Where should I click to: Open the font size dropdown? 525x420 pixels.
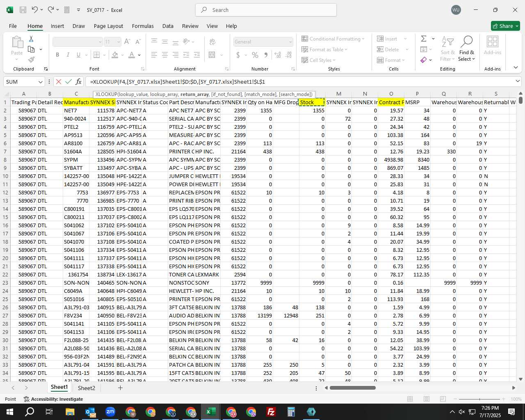119,42
